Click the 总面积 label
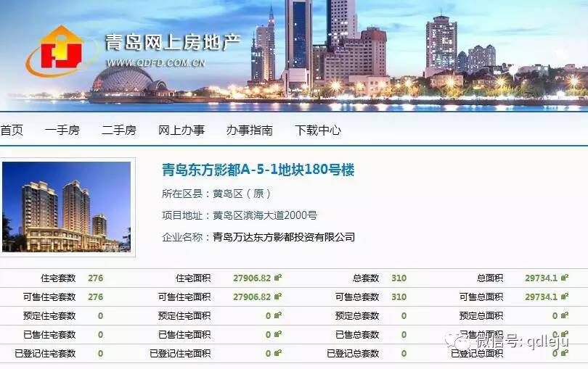This screenshot has width=588, height=369. (490, 278)
